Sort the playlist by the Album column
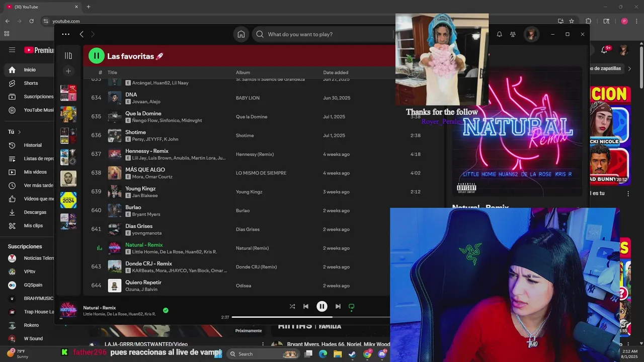The width and height of the screenshot is (644, 362). [x=243, y=72]
